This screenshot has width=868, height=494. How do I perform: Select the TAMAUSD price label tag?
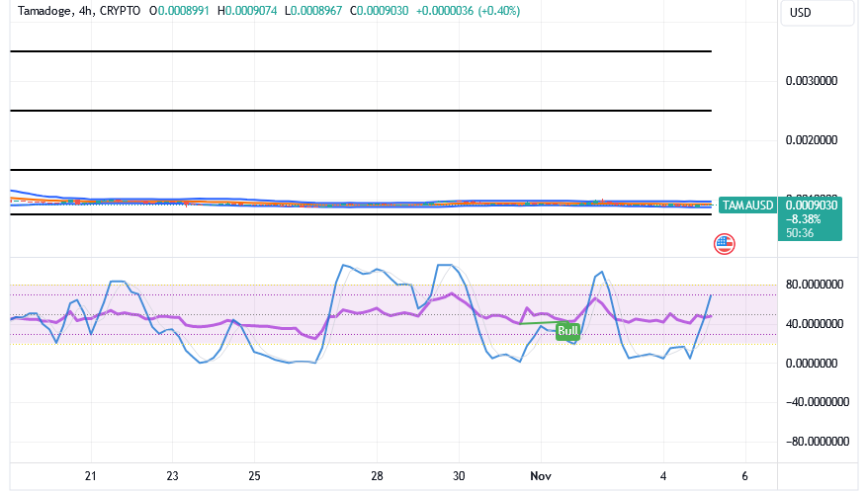747,206
